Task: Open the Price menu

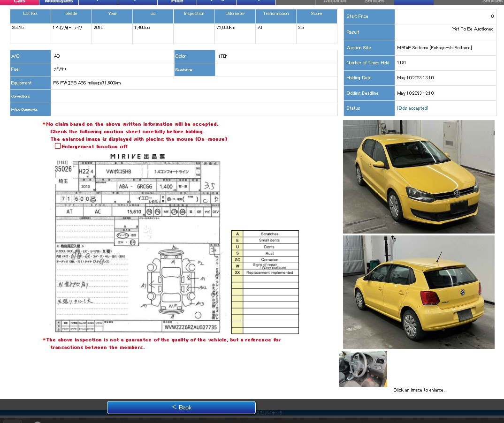Action: pos(177,2)
